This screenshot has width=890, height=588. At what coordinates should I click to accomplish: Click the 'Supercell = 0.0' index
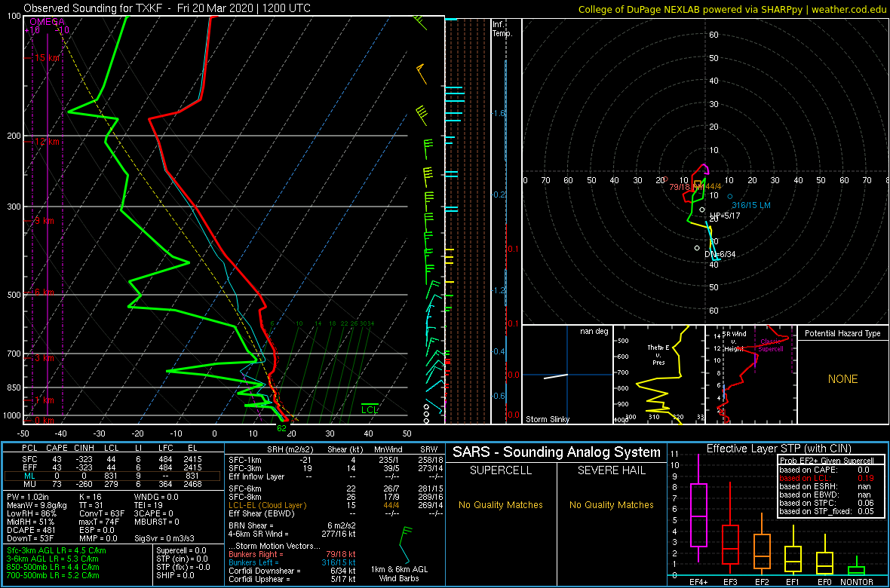tap(181, 550)
